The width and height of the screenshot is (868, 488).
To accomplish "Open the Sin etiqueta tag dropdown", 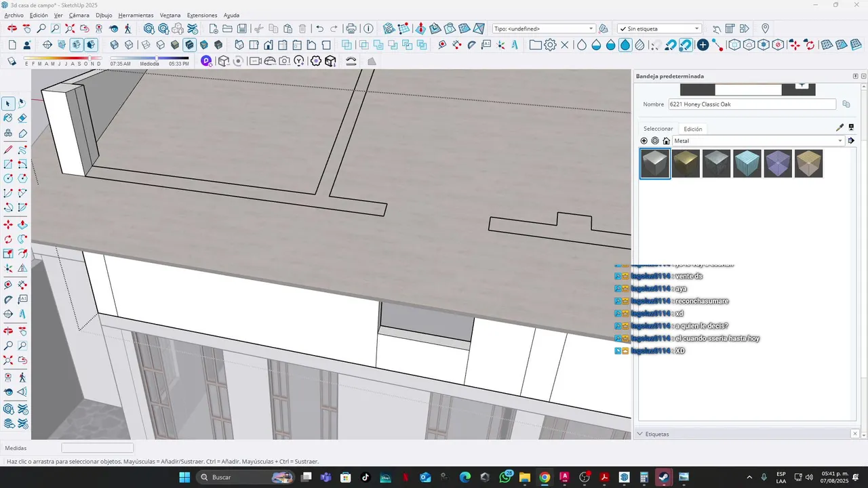I will click(659, 28).
